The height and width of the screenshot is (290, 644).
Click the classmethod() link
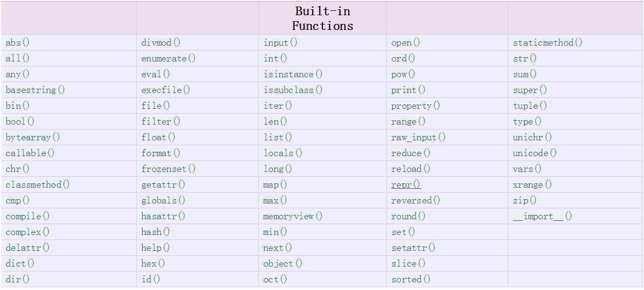(38, 184)
